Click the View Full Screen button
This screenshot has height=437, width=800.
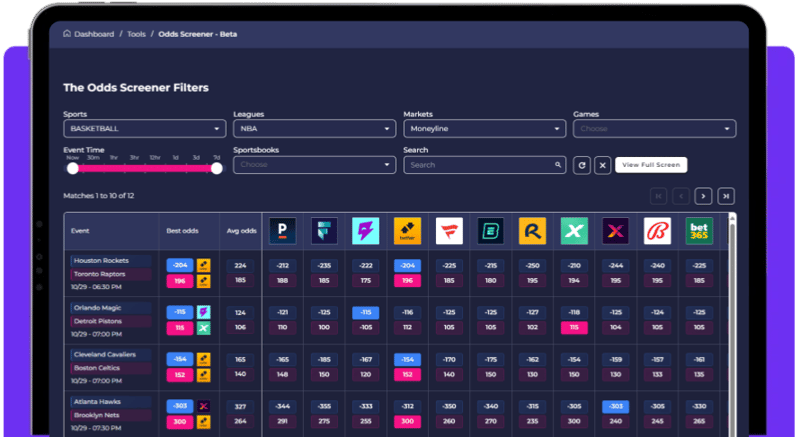[x=651, y=165]
